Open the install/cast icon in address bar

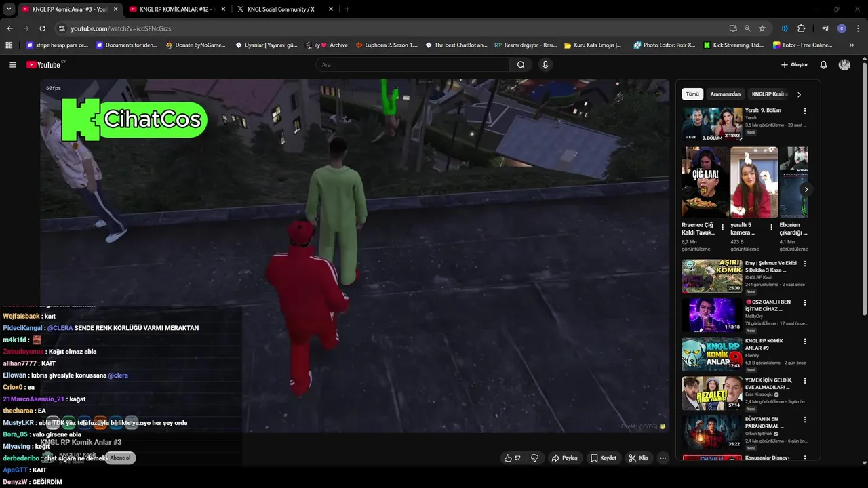coord(732,28)
